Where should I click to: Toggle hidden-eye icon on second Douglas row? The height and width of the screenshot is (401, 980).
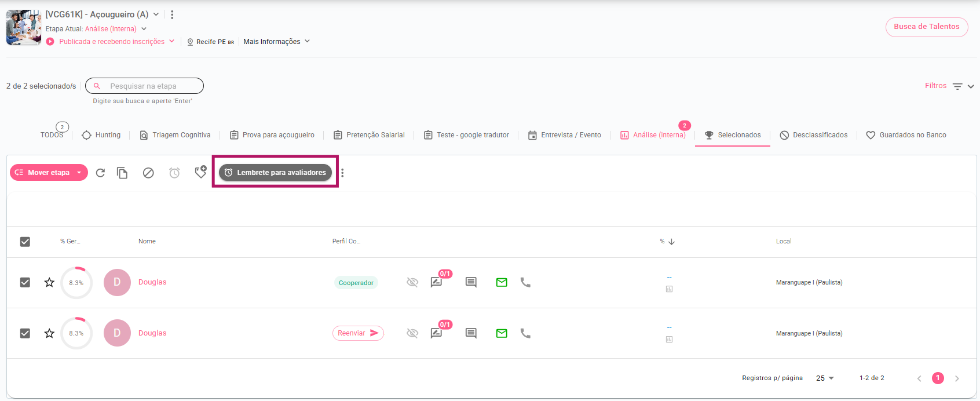(412, 333)
